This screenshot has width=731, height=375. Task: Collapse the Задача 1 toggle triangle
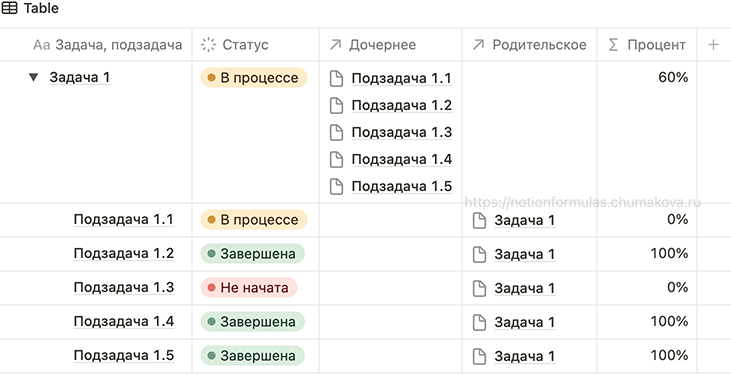point(33,77)
